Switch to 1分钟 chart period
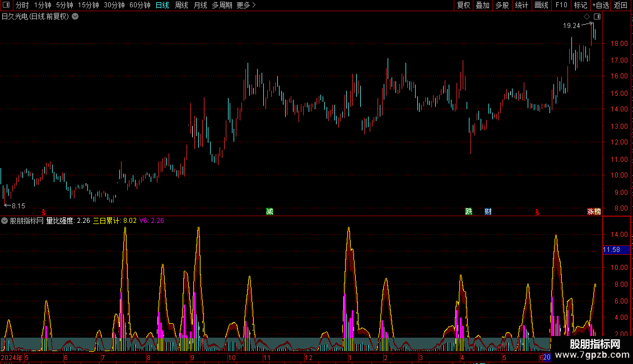This screenshot has width=633, height=364. [x=43, y=5]
